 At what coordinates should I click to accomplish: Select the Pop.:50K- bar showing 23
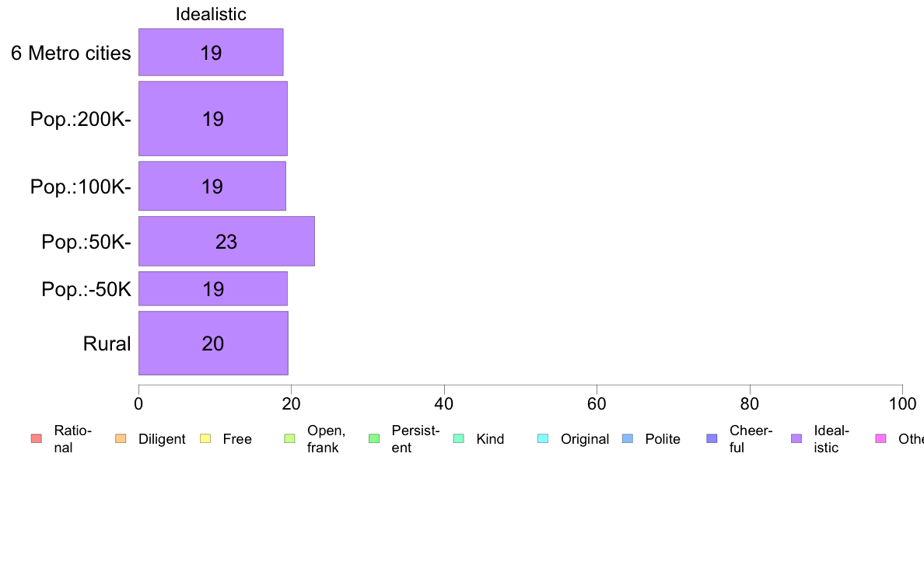tap(227, 242)
